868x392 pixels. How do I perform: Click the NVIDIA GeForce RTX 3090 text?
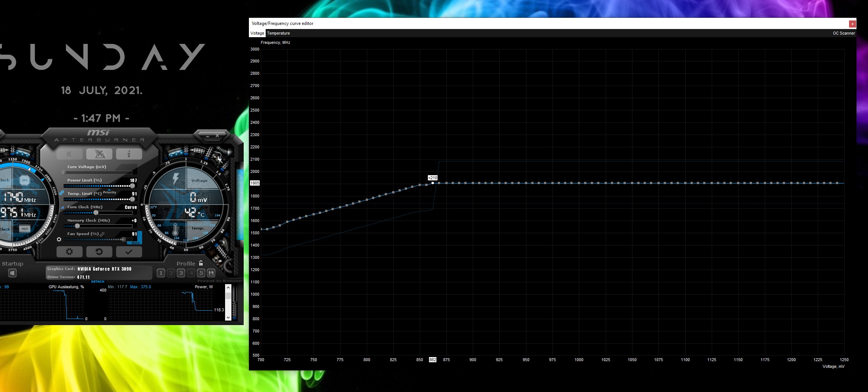pos(105,269)
